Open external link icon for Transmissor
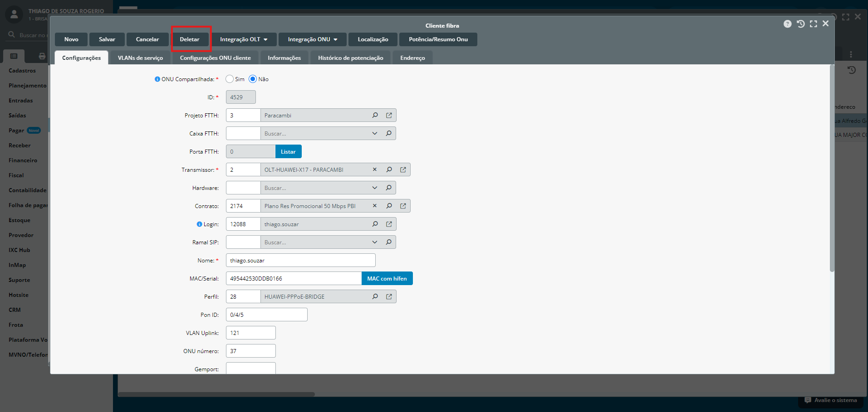Screen dimensions: 868x412 coord(403,170)
